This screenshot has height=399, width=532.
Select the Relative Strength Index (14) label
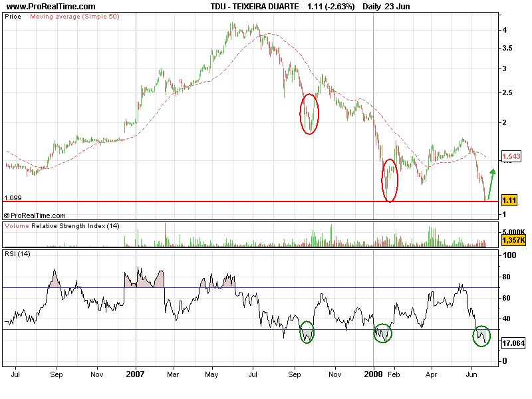click(75, 226)
